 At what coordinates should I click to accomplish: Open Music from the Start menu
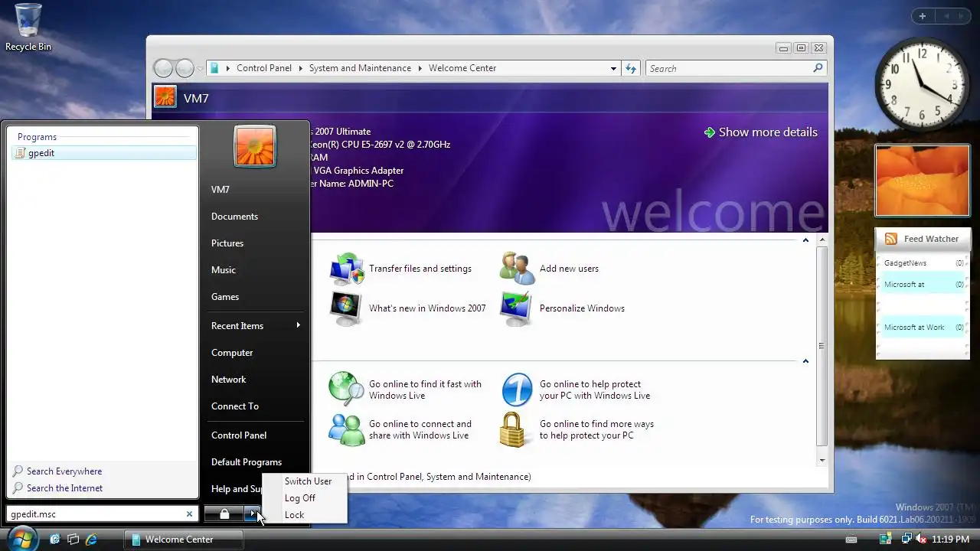click(224, 270)
